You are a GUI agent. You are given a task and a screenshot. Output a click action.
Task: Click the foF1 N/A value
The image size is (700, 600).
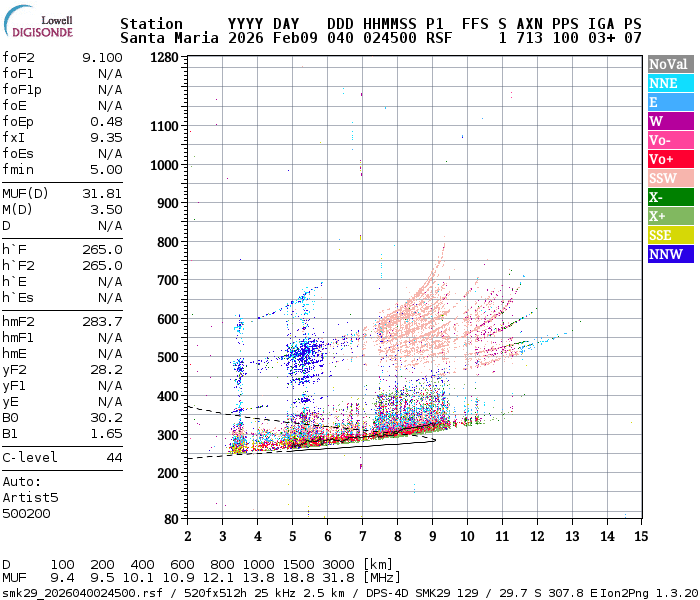coord(110,74)
